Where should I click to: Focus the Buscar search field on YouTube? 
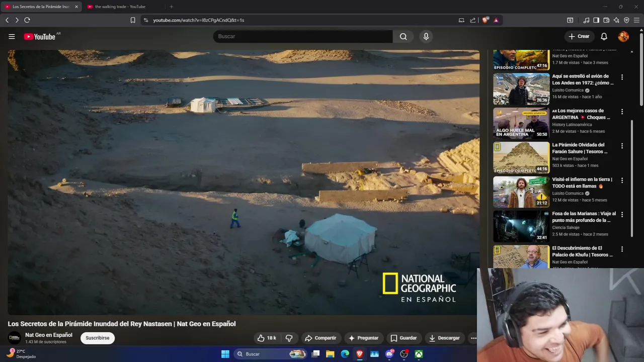click(x=303, y=36)
